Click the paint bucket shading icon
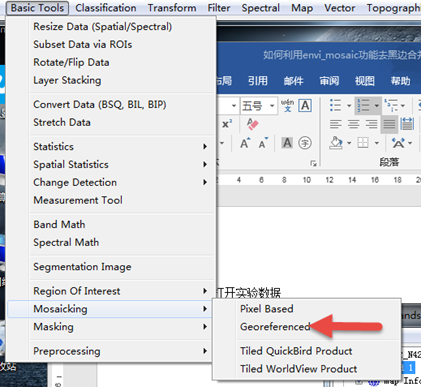The height and width of the screenshot is (387, 421). tap(336, 143)
